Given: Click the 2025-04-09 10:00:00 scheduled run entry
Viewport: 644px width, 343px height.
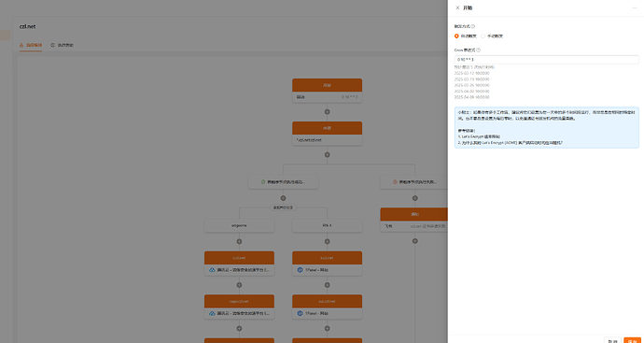Looking at the screenshot, I should pyautogui.click(x=472, y=97).
